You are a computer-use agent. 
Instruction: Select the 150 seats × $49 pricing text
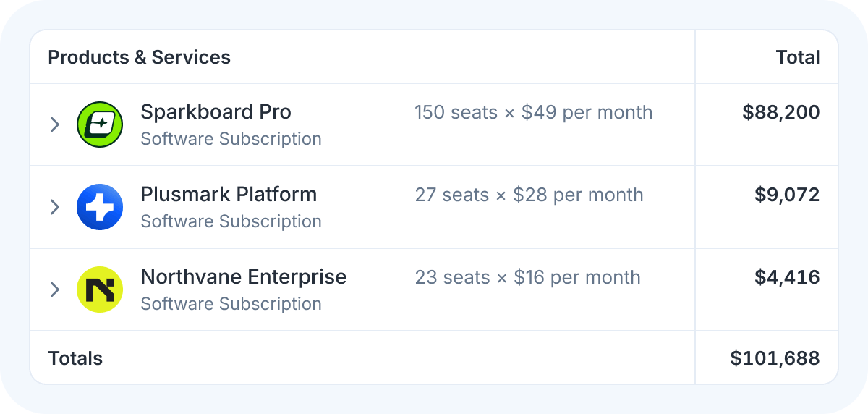pyautogui.click(x=533, y=113)
